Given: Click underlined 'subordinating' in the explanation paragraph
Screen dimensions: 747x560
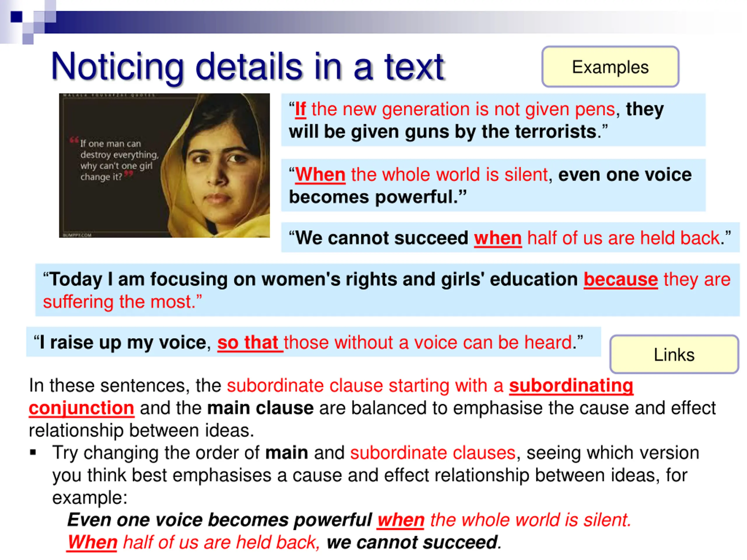Looking at the screenshot, I should tap(571, 386).
